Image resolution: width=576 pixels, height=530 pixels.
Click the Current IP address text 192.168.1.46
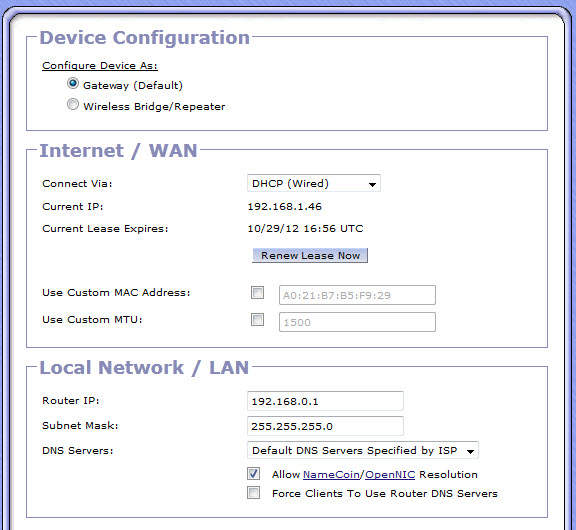(285, 206)
